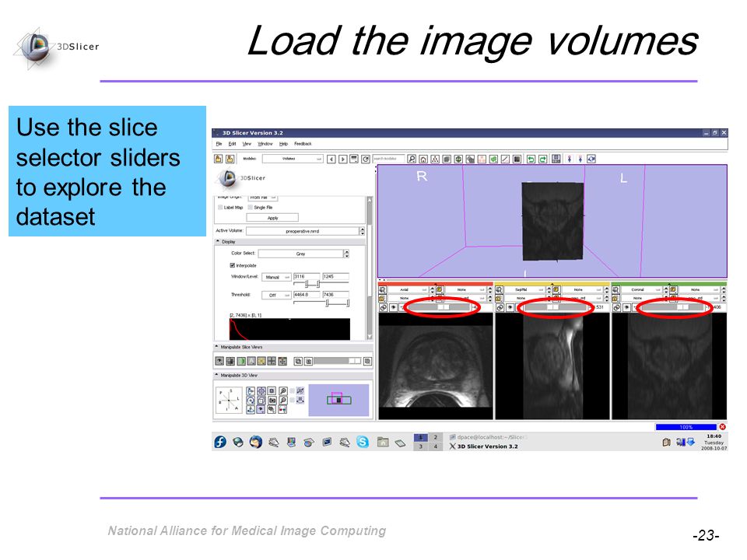Viewport: 747px width, 560px height.
Task: Open the View menu
Action: click(247, 144)
